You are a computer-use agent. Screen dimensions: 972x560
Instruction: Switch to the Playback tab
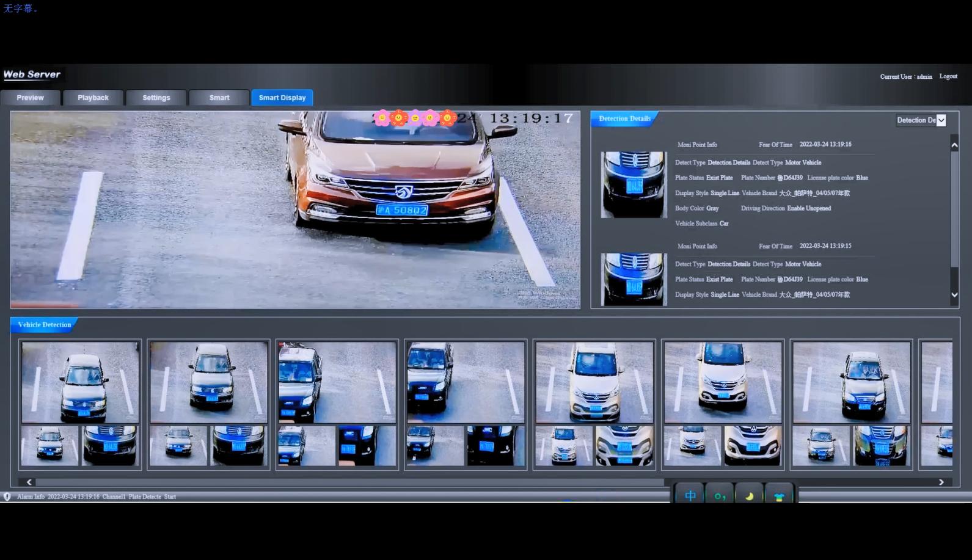93,98
